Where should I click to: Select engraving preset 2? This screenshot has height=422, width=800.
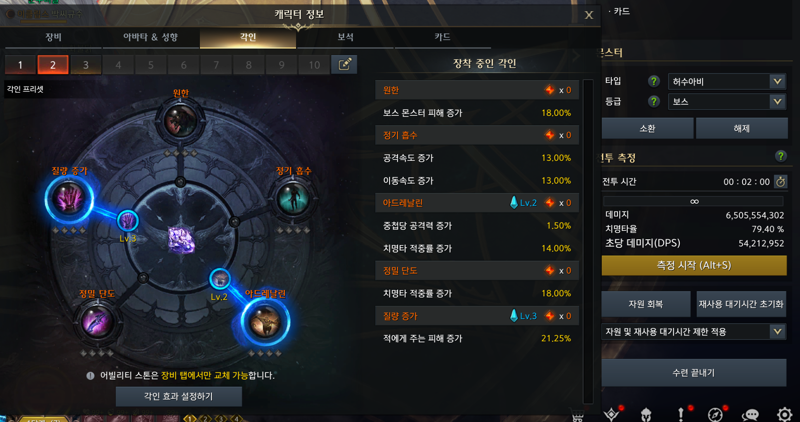point(53,65)
